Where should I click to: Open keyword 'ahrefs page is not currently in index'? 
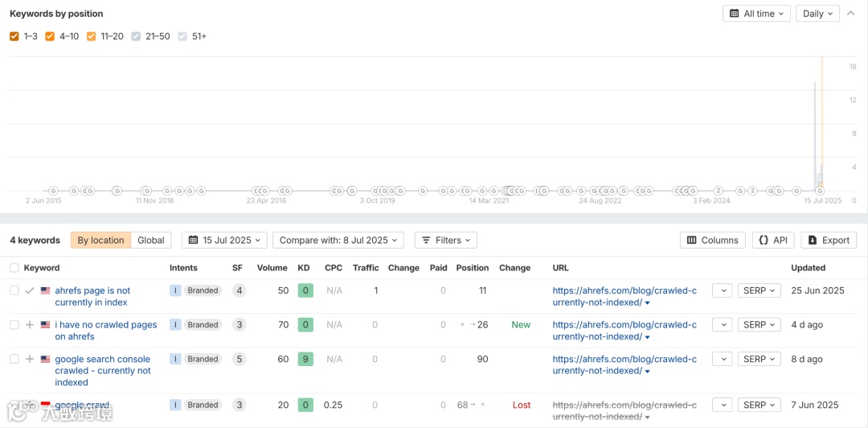(92, 297)
